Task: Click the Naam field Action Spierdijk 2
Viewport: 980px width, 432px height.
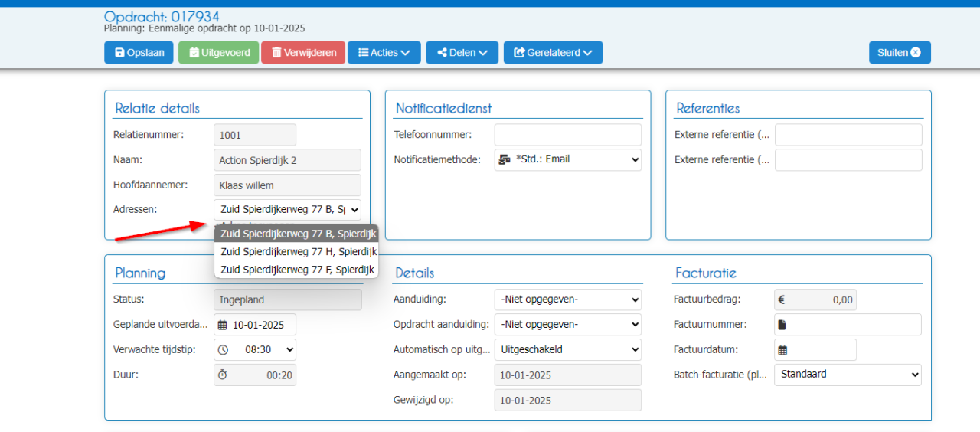Action: click(287, 160)
